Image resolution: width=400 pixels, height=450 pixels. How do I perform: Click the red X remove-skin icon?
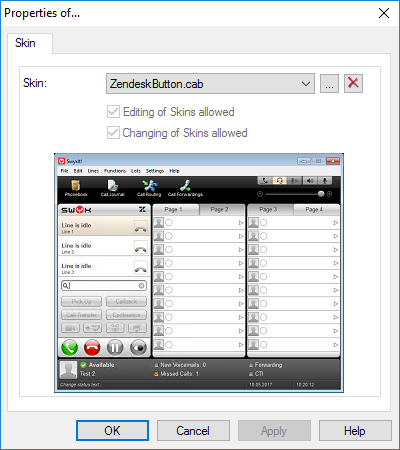pyautogui.click(x=353, y=83)
